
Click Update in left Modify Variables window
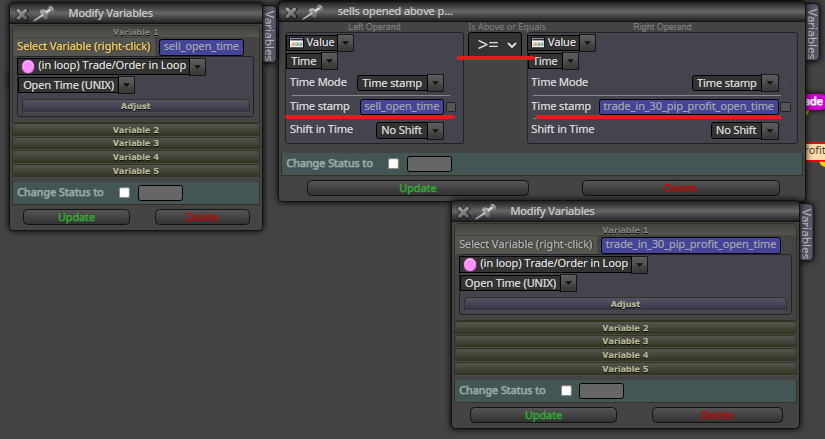[x=76, y=217]
